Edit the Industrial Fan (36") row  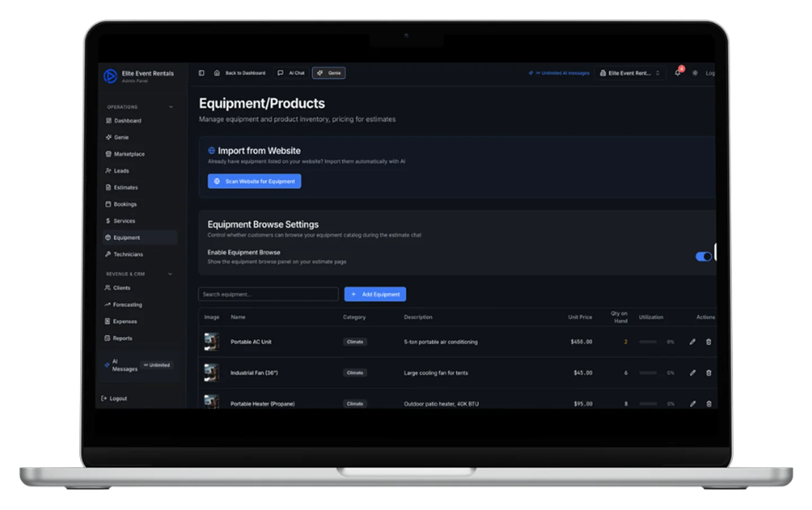tap(692, 372)
